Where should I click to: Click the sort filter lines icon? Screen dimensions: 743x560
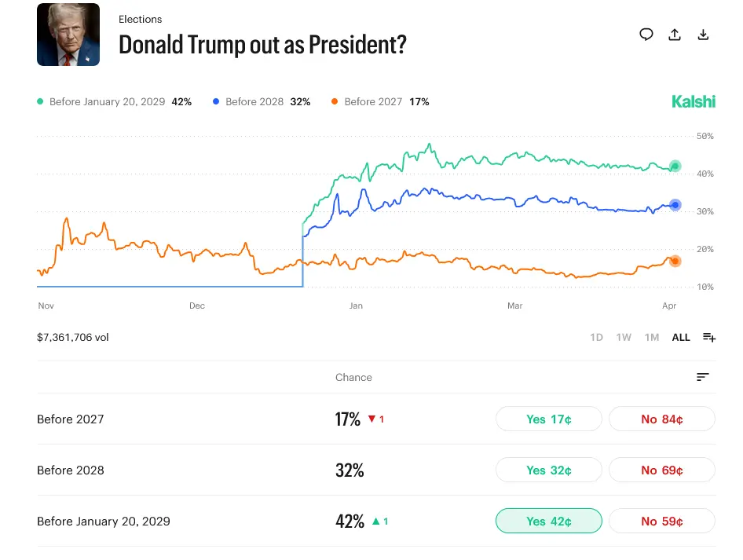tap(703, 378)
